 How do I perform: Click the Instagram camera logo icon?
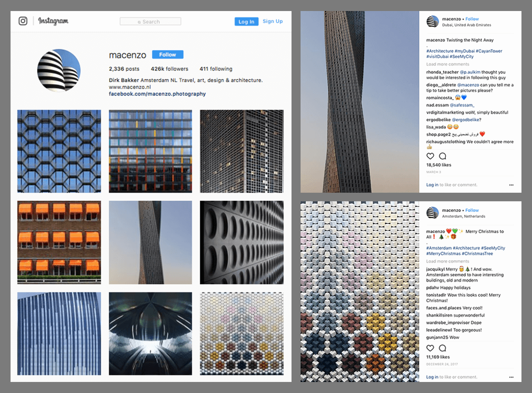[23, 21]
